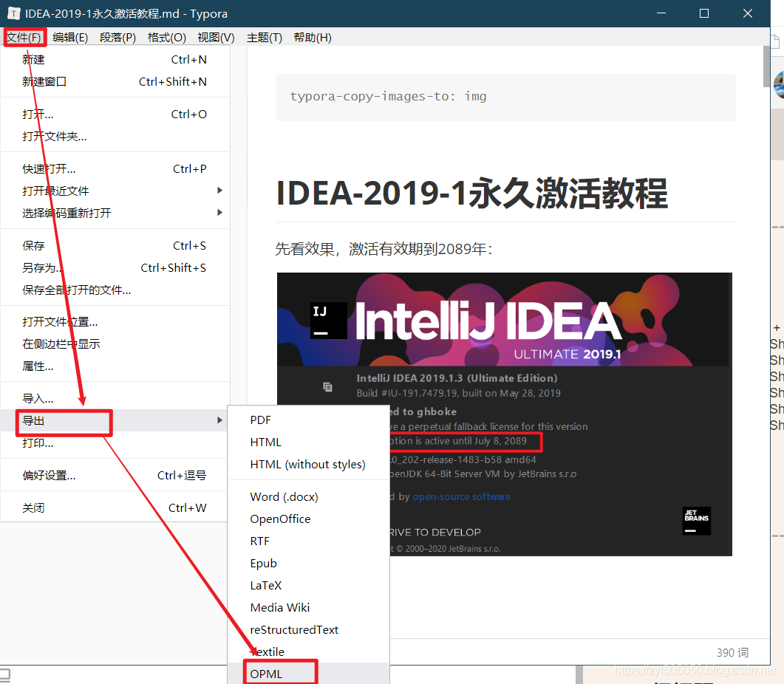
Task: Click the IntelliJ IDEA splash image
Action: click(x=505, y=414)
